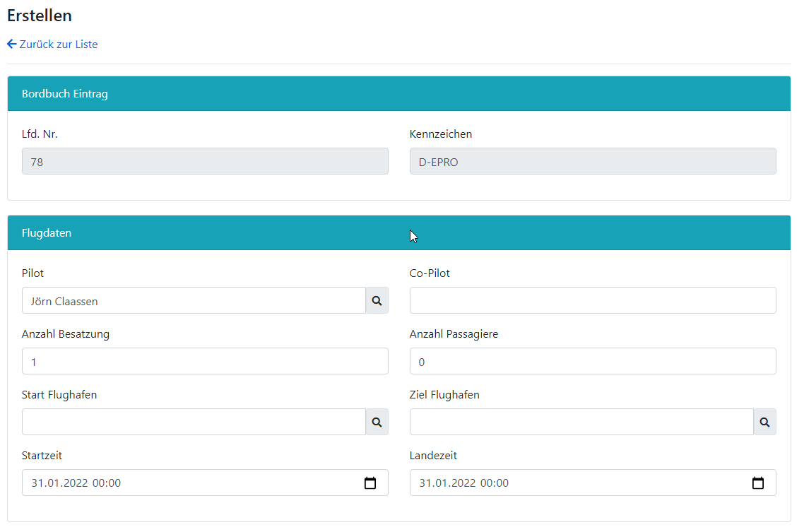Screen dimensions: 804x532
Task: Open the Landezeit calendar picker icon
Action: pos(758,483)
